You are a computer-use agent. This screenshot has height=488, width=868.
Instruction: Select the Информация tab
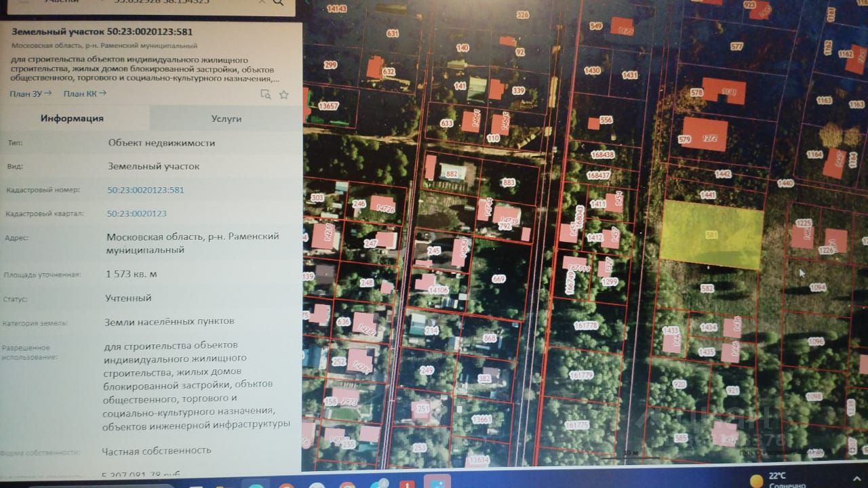click(x=72, y=118)
